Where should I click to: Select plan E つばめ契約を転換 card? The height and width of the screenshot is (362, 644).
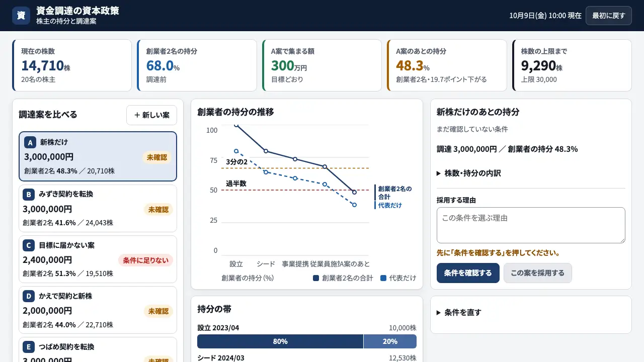(98, 350)
